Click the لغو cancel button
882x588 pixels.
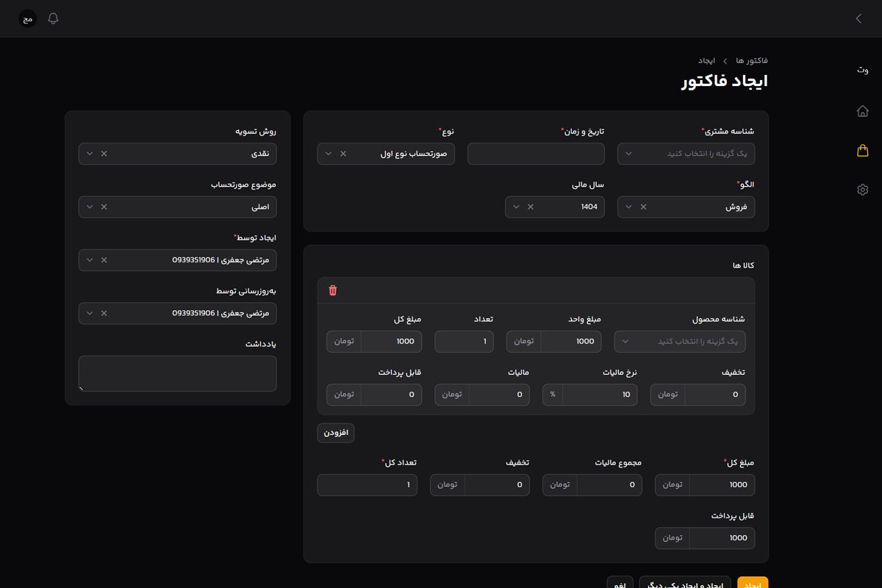pyautogui.click(x=620, y=584)
